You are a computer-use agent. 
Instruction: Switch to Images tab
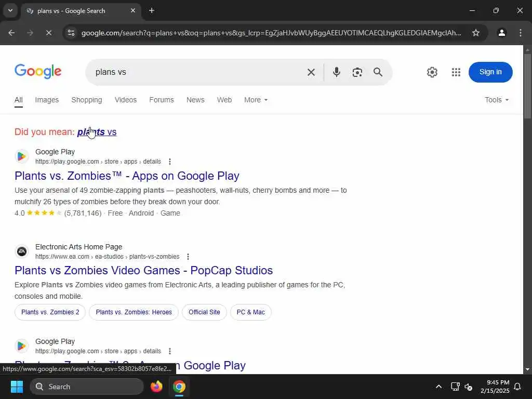click(x=47, y=100)
